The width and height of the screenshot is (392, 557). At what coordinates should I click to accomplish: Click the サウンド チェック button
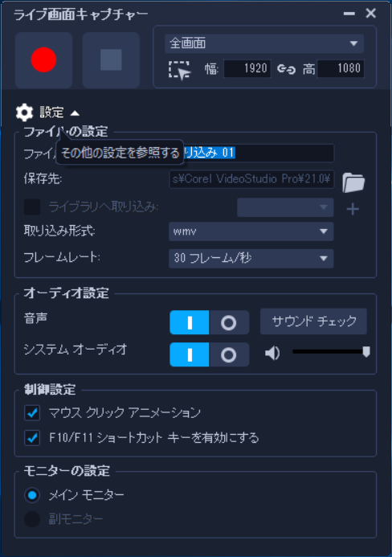[x=313, y=322]
